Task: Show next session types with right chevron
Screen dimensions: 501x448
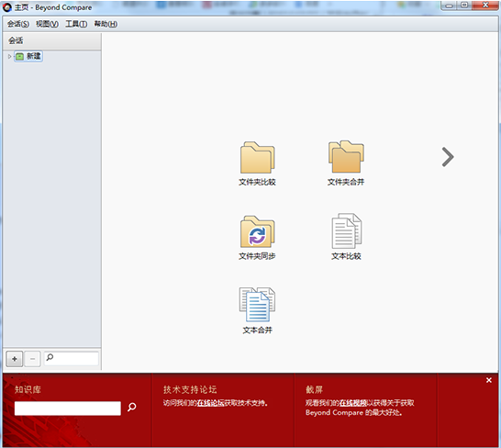Action: tap(448, 157)
